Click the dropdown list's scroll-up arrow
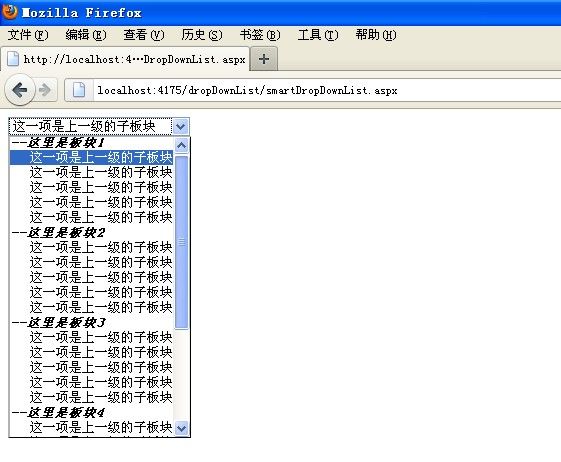Screen dimensions: 561x462 coord(182,145)
